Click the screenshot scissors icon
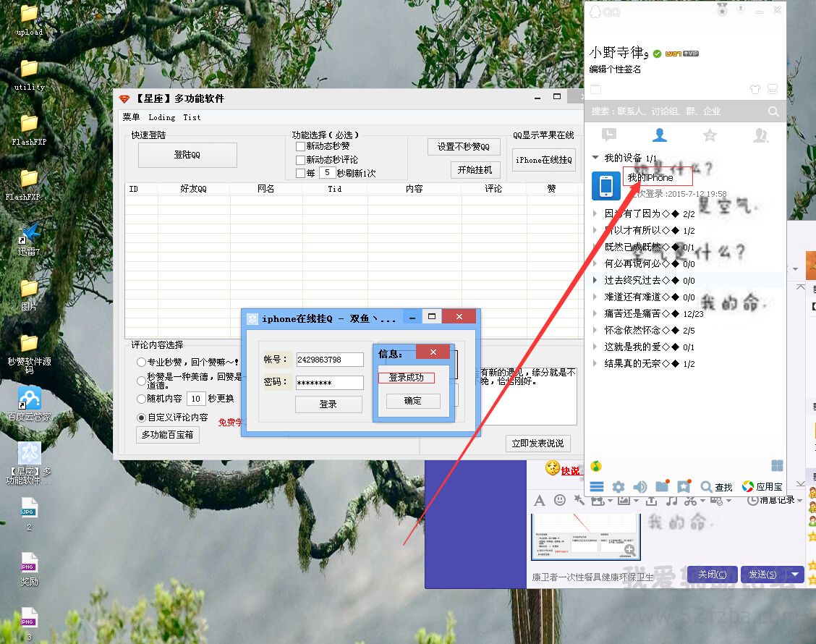Viewport: 816px width, 644px height. [x=691, y=501]
